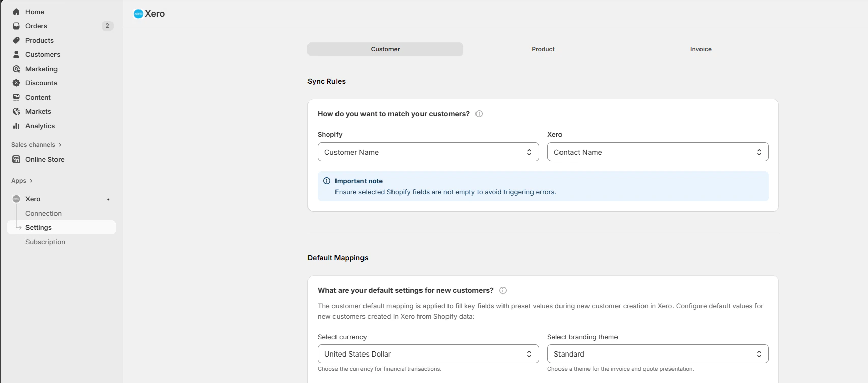Click the 'Select branding theme' label
Image resolution: width=868 pixels, height=383 pixels.
pos(582,337)
